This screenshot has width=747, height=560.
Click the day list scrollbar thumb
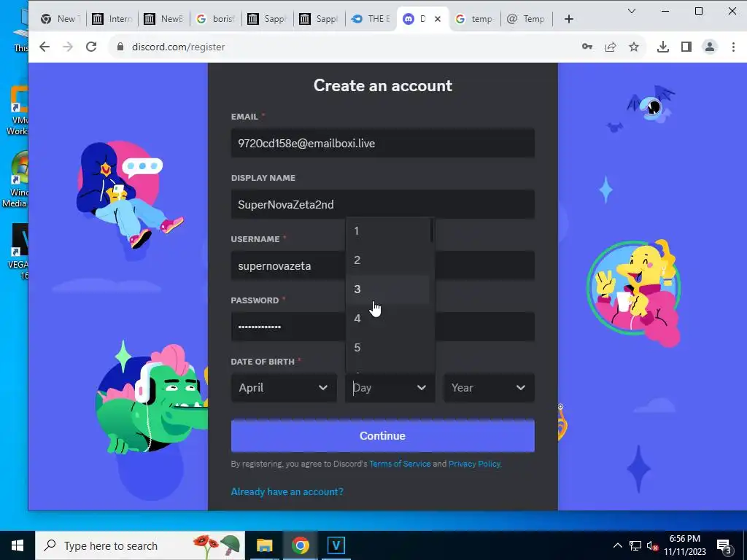(x=432, y=230)
